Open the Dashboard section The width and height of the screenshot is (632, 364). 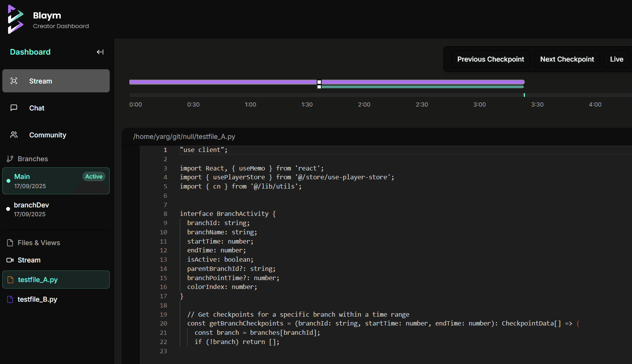coord(30,52)
